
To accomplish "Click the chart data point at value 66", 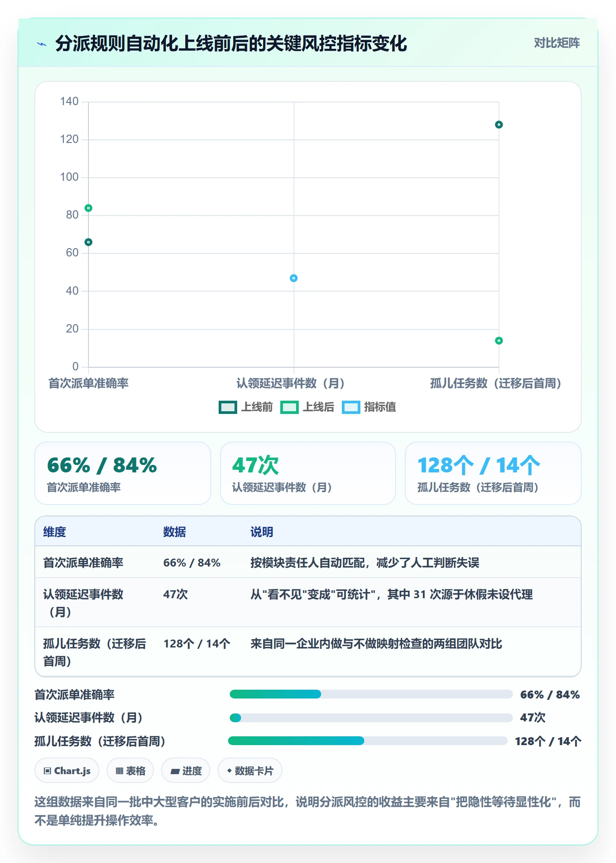I will tap(88, 242).
